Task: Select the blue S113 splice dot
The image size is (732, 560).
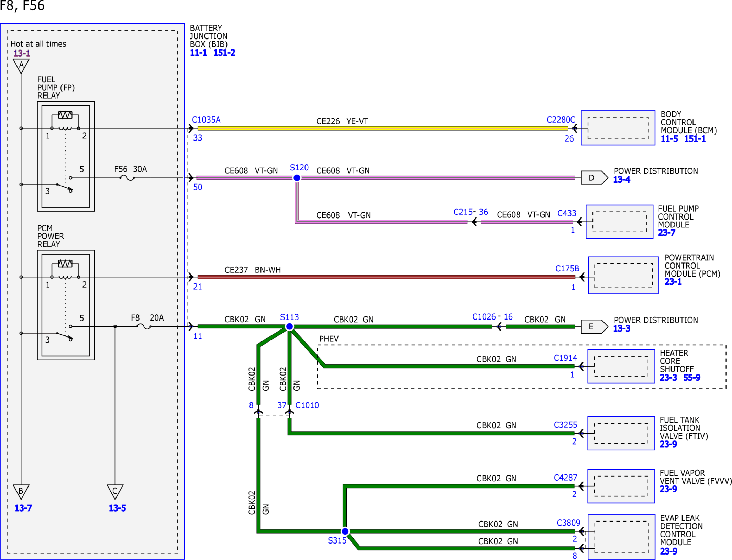Action: point(290,326)
